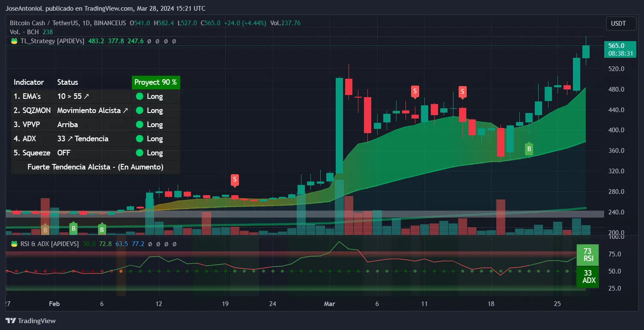Click the green B buy marker in late March
This screenshot has width=644, height=330.
pyautogui.click(x=529, y=149)
